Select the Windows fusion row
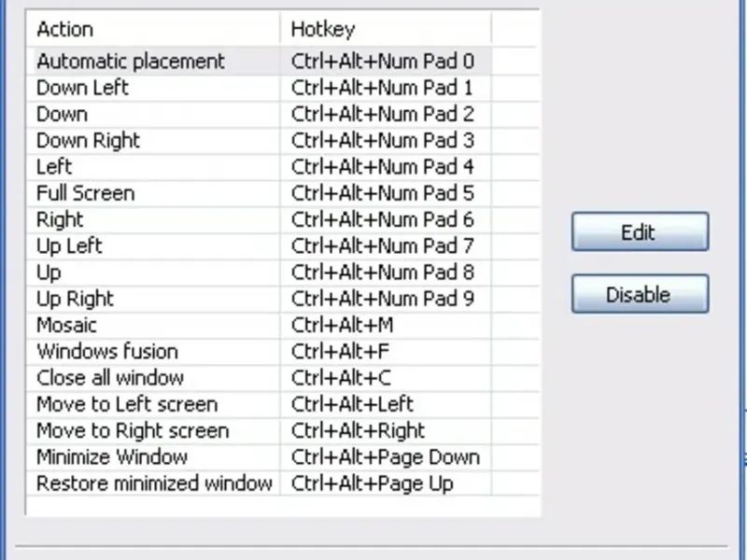 tap(106, 352)
